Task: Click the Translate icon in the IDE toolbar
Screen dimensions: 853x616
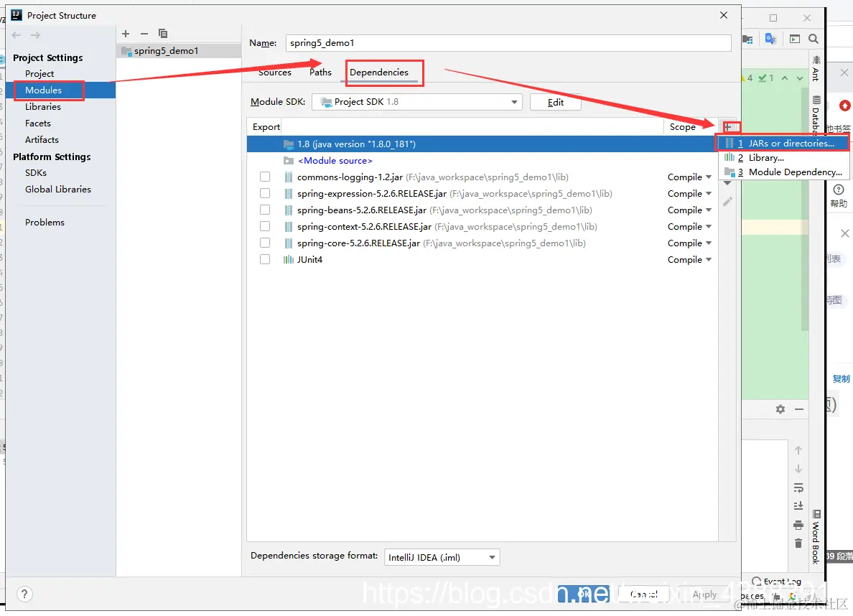Action: (x=771, y=39)
